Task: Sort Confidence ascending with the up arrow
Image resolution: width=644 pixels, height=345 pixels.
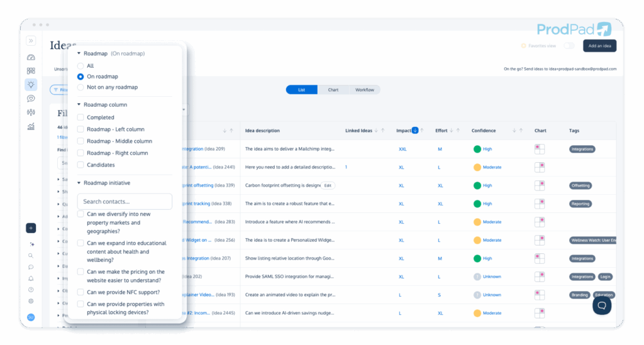Action: pyautogui.click(x=521, y=131)
